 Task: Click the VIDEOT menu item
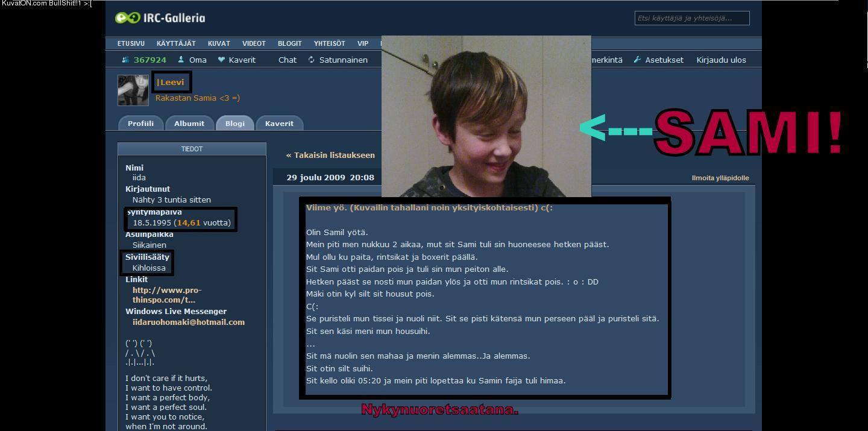[254, 43]
